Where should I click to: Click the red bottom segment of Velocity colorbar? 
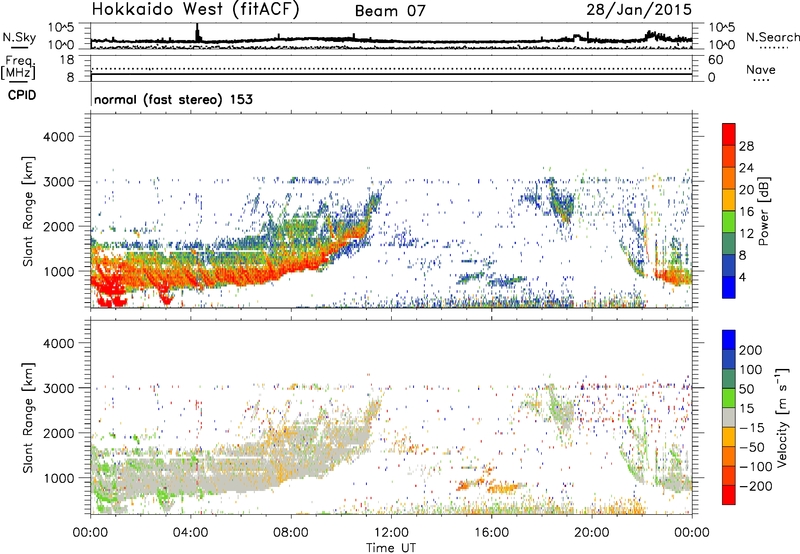(x=729, y=495)
